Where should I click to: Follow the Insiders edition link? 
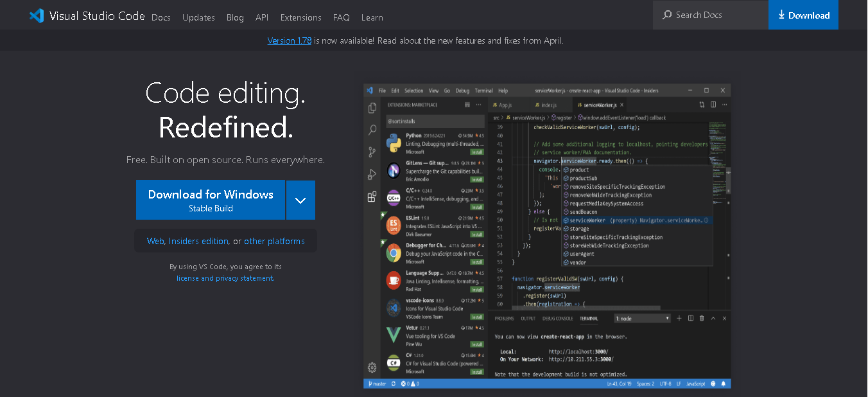[198, 241]
